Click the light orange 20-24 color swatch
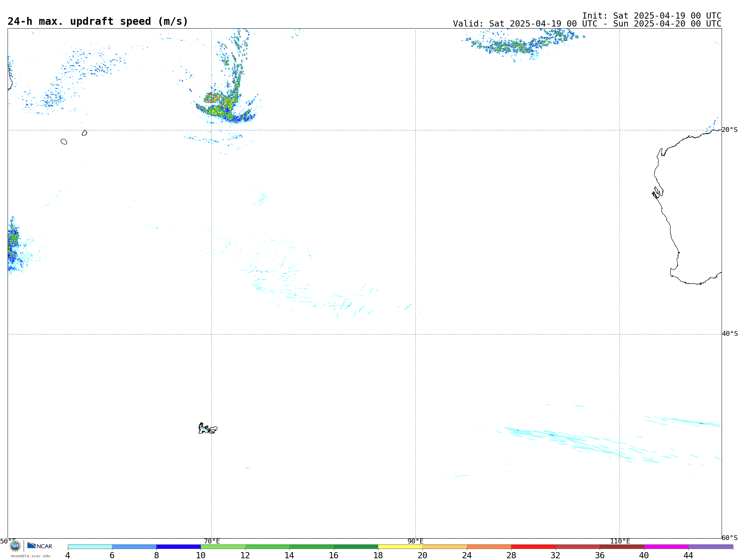Image resolution: width=744 pixels, height=560 pixels. 445,547
